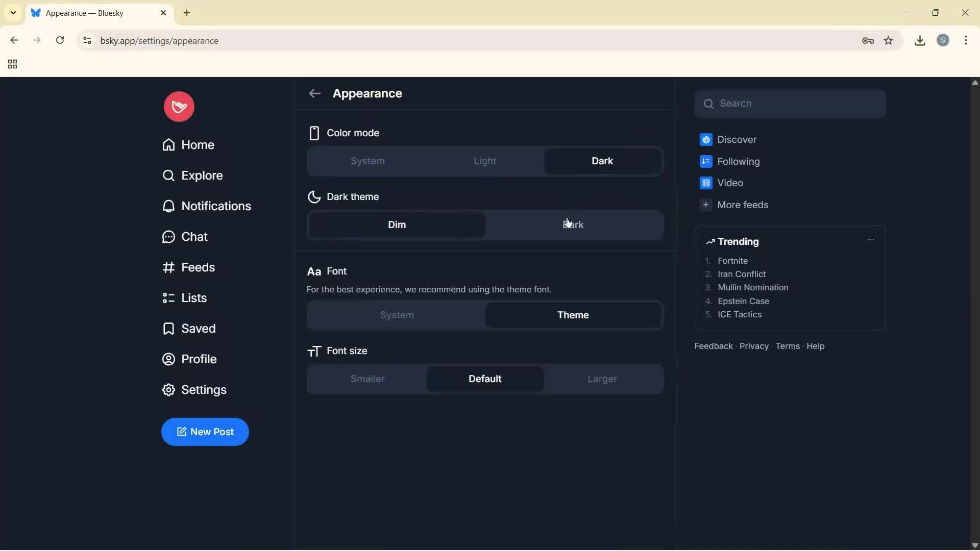Open Notifications bell in sidebar
This screenshot has height=551, width=980.
[x=168, y=206]
